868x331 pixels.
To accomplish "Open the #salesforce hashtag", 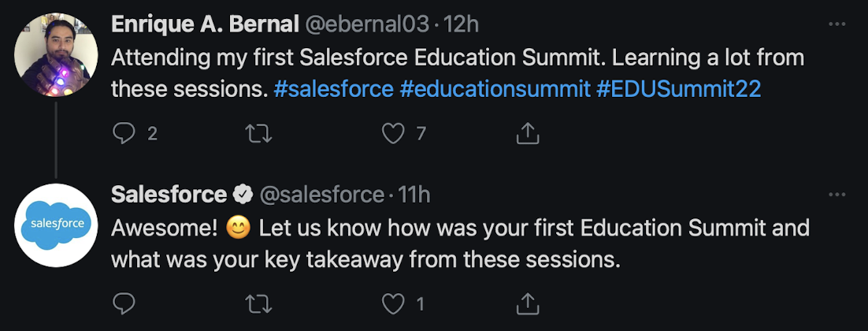I will click(x=333, y=88).
